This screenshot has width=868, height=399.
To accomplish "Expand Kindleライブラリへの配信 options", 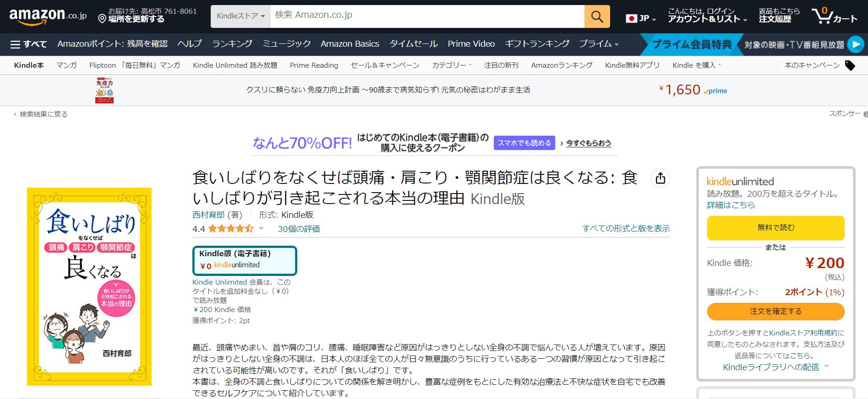I will 775,367.
